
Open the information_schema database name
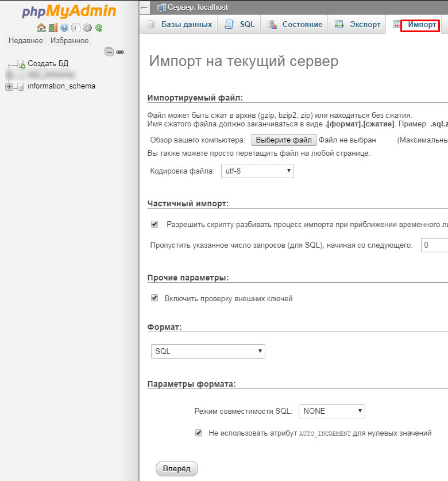(61, 86)
